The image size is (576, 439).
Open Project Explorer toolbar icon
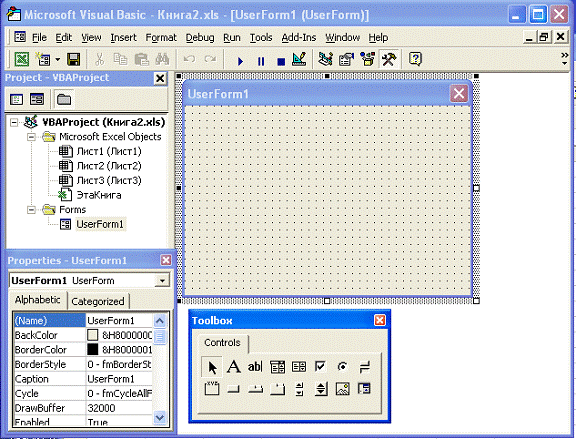pos(325,59)
